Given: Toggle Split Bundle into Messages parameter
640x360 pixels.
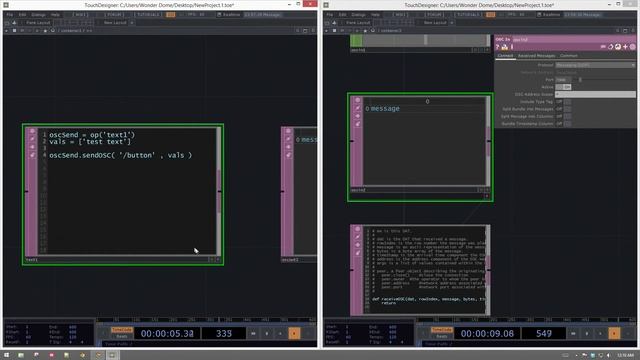Looking at the screenshot, I should pos(563,109).
